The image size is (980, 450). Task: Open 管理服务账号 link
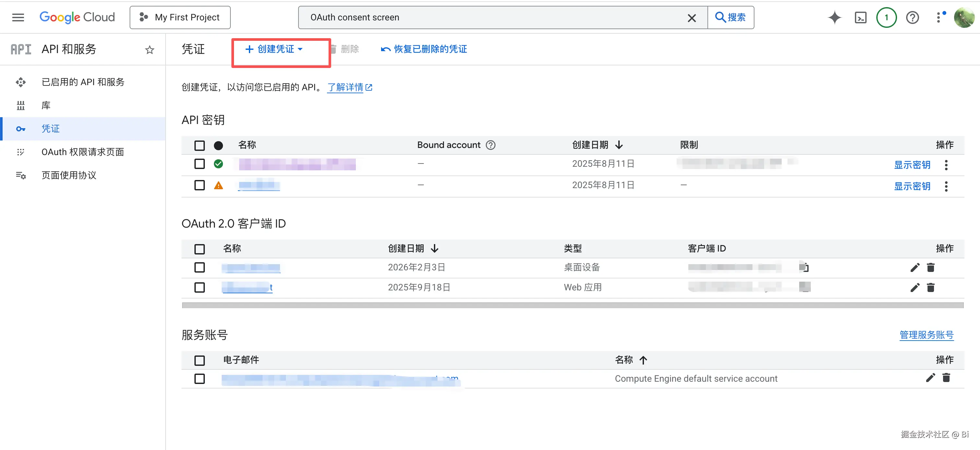pyautogui.click(x=926, y=335)
